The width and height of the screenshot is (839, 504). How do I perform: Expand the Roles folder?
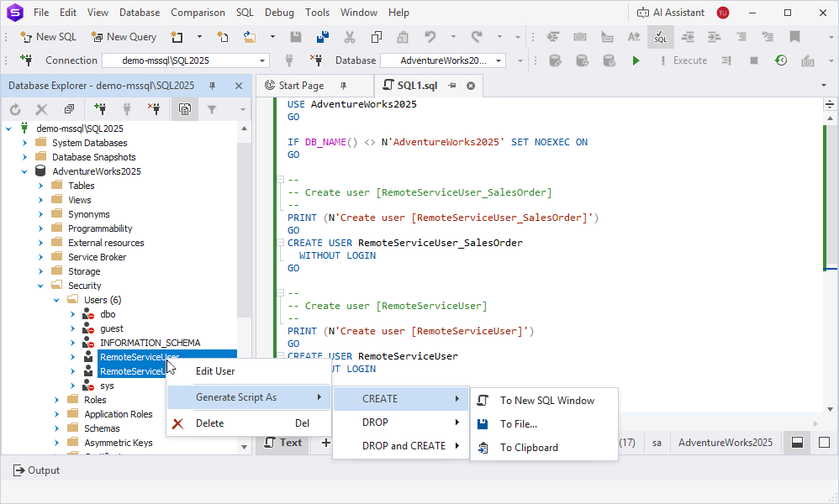point(56,400)
